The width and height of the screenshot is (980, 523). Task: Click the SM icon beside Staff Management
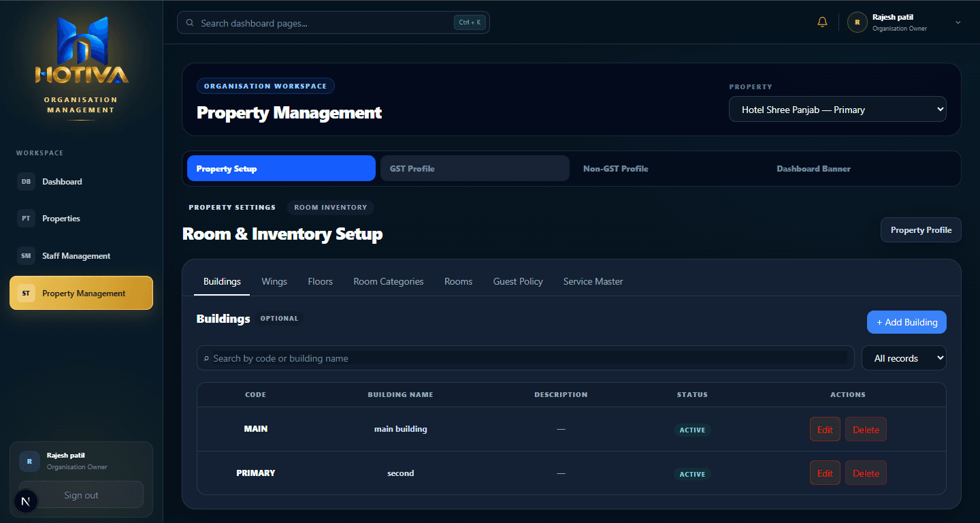point(26,256)
